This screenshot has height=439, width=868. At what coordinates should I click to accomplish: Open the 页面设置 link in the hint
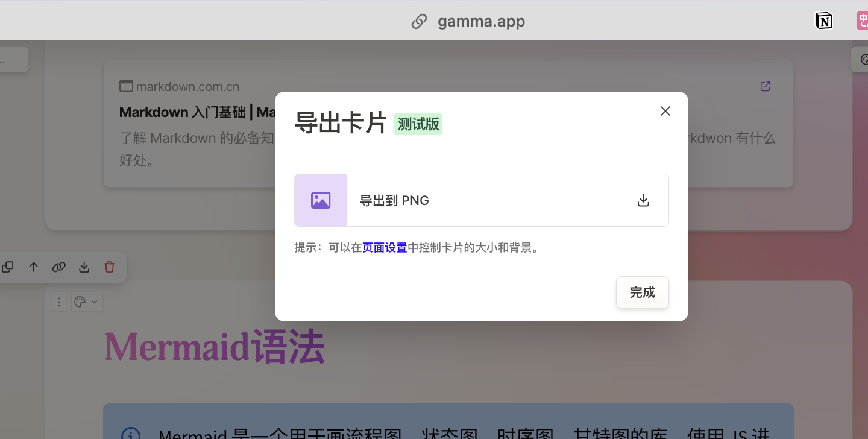pos(385,248)
